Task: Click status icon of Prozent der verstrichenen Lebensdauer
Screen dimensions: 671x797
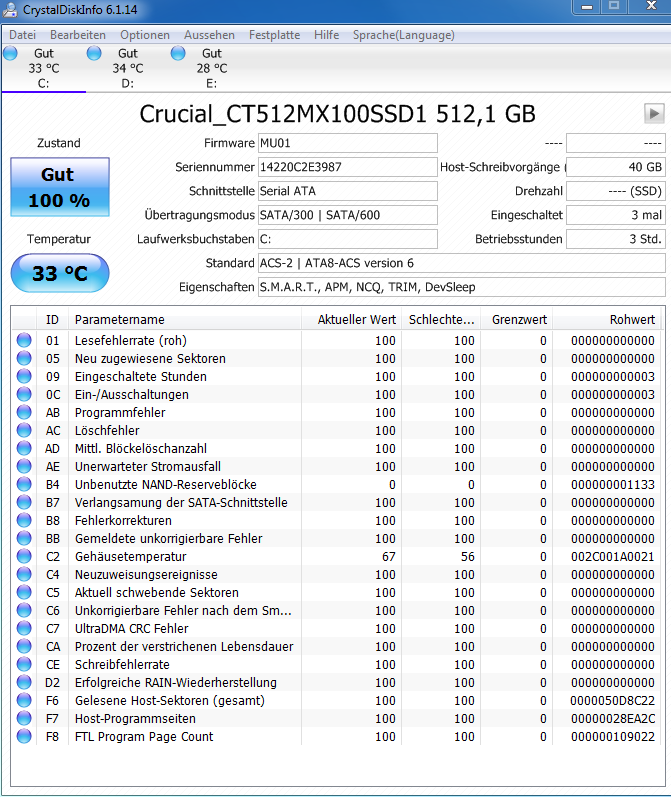Action: tap(24, 646)
